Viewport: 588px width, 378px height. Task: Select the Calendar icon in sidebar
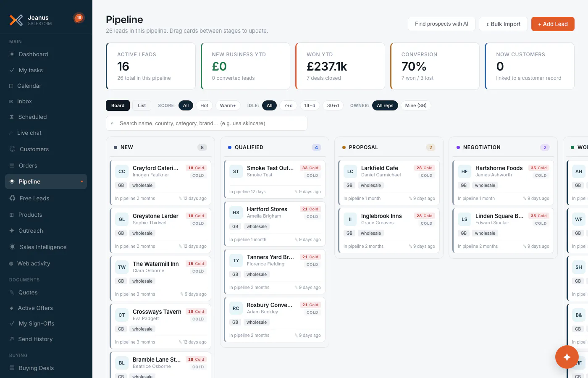(11, 86)
